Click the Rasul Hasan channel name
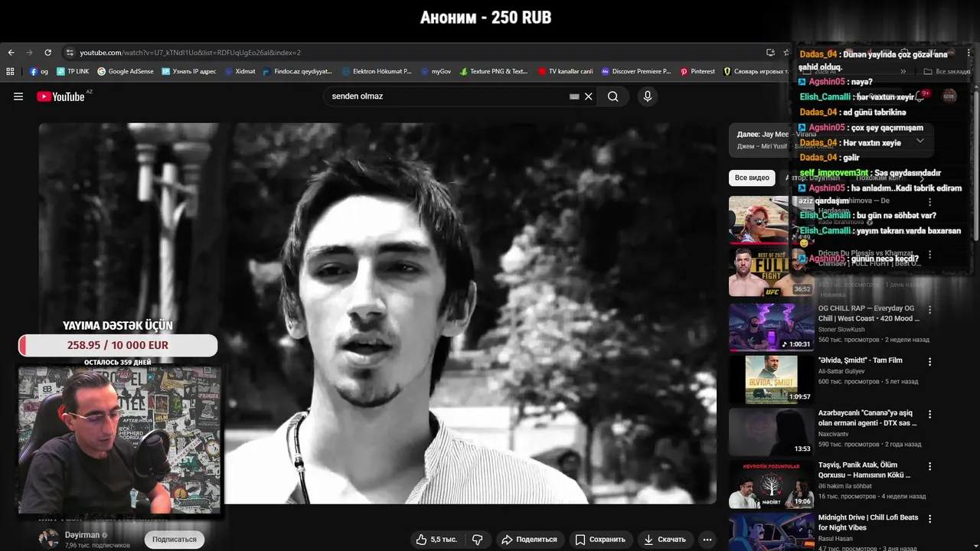 click(837, 539)
